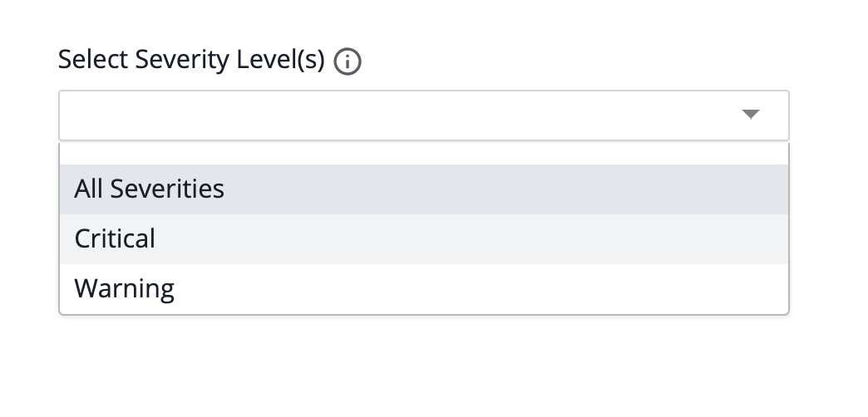Set severity filter to Warning
The height and width of the screenshot is (417, 868).
pyautogui.click(x=424, y=289)
